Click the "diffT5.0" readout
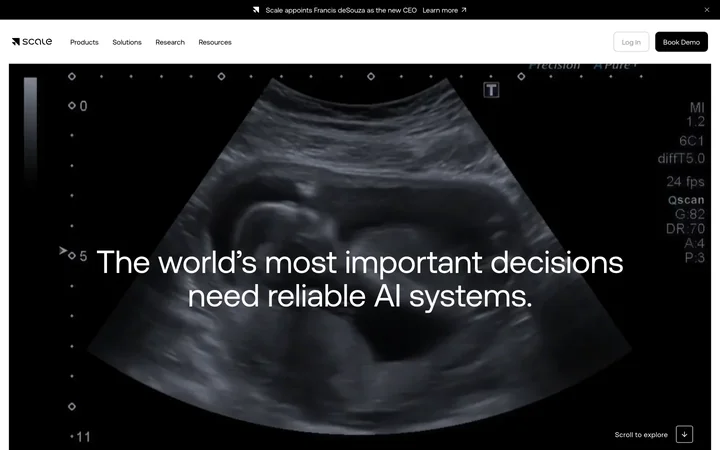 [x=681, y=158]
